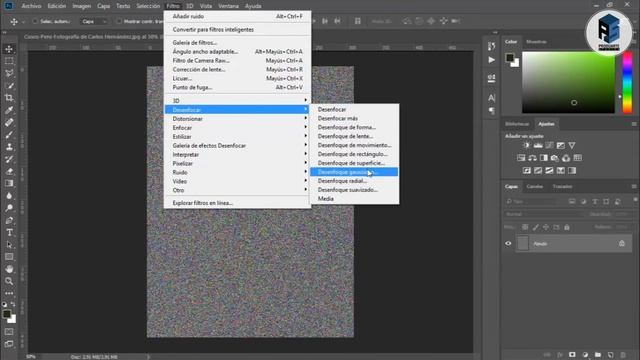Add a Brightness/Contrast adjustment
640x360 pixels.
point(527,145)
